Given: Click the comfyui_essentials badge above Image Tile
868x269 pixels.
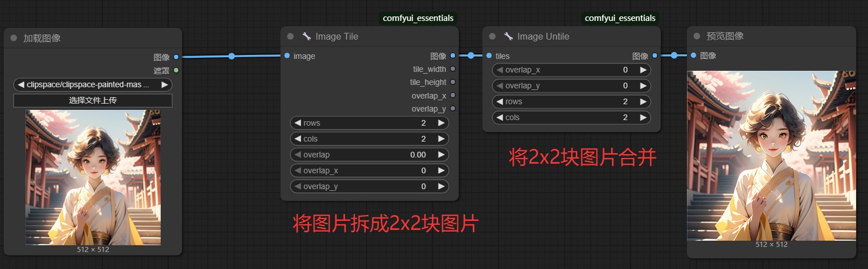Looking at the screenshot, I should (x=418, y=18).
